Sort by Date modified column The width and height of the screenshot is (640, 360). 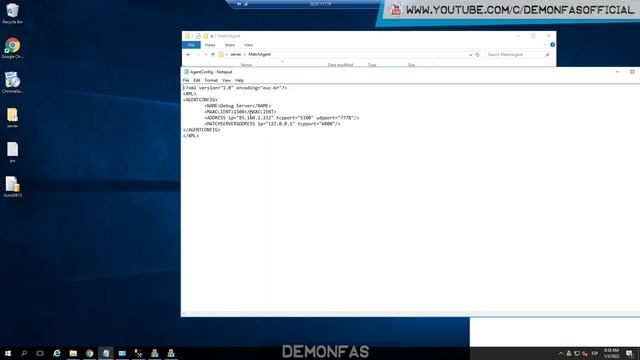click(340, 65)
